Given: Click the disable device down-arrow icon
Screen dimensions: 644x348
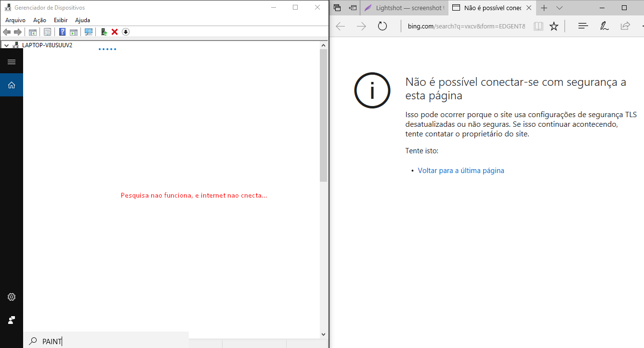Looking at the screenshot, I should pyautogui.click(x=126, y=32).
